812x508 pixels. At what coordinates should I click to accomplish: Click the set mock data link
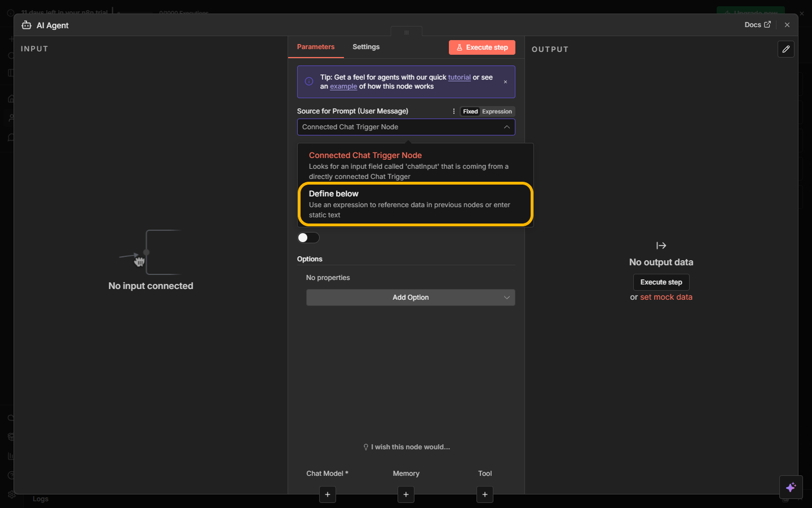coord(666,297)
